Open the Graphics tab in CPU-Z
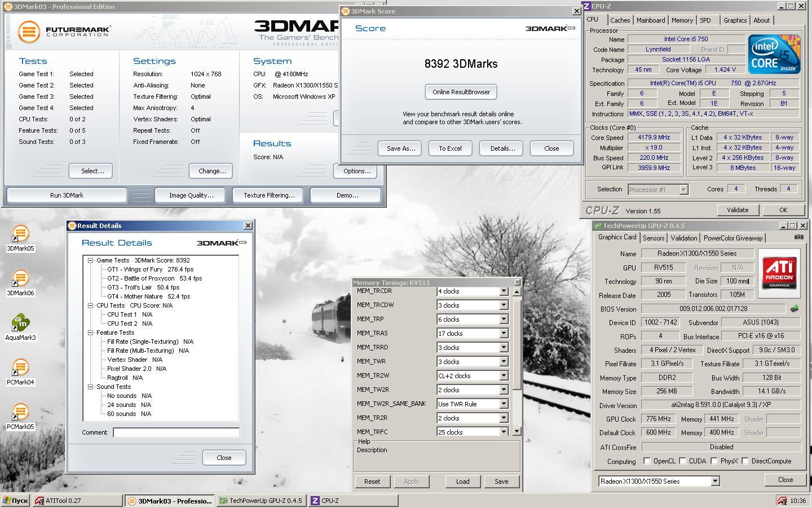Viewport: 812px width, 508px height. 735,20
